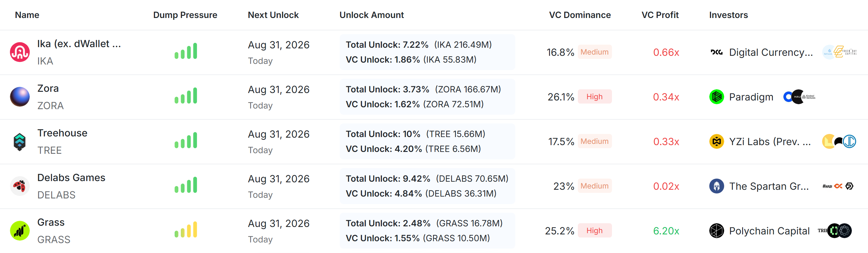Click Grass's additional investor logos stack

tap(835, 231)
